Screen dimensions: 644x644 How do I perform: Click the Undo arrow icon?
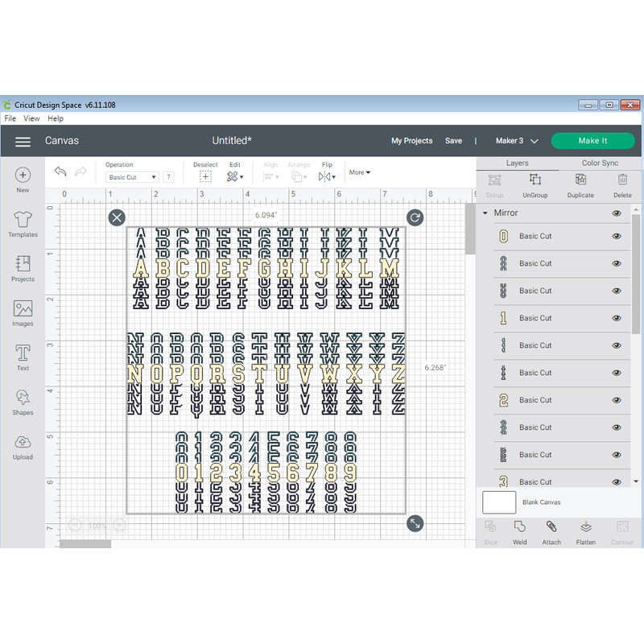(x=60, y=171)
